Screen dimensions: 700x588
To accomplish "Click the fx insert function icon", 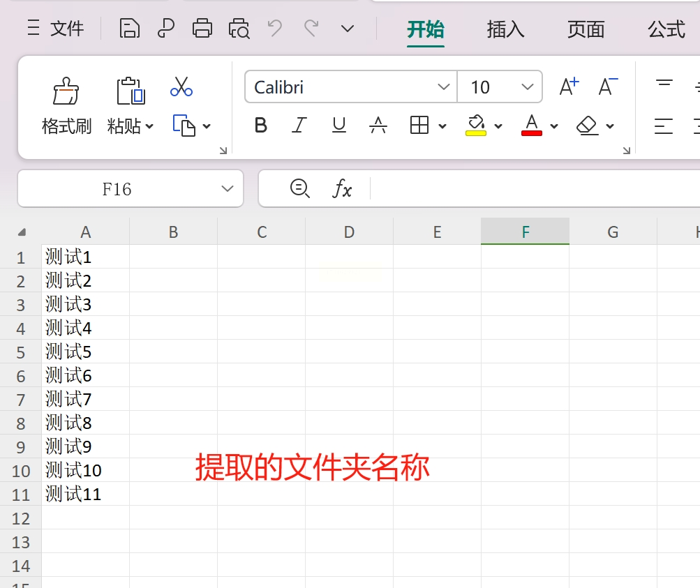I will 342,188.
